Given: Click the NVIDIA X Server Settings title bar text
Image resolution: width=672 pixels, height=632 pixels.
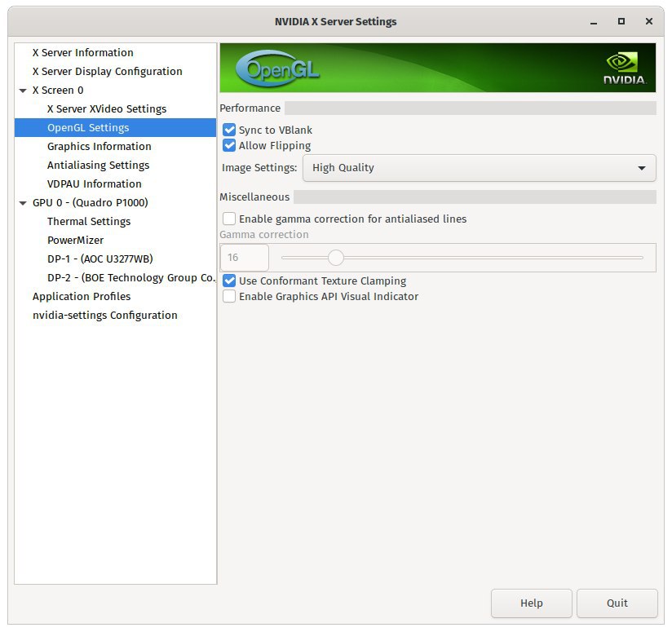Looking at the screenshot, I should point(335,21).
